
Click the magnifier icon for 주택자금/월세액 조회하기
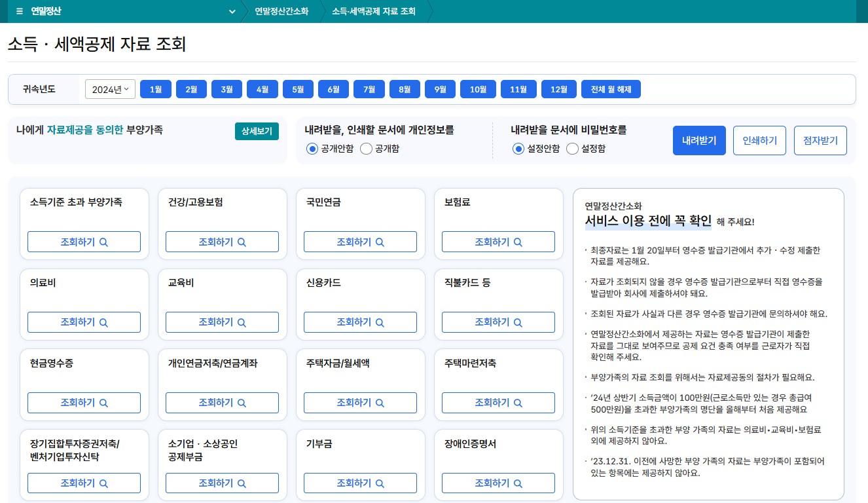pos(380,402)
